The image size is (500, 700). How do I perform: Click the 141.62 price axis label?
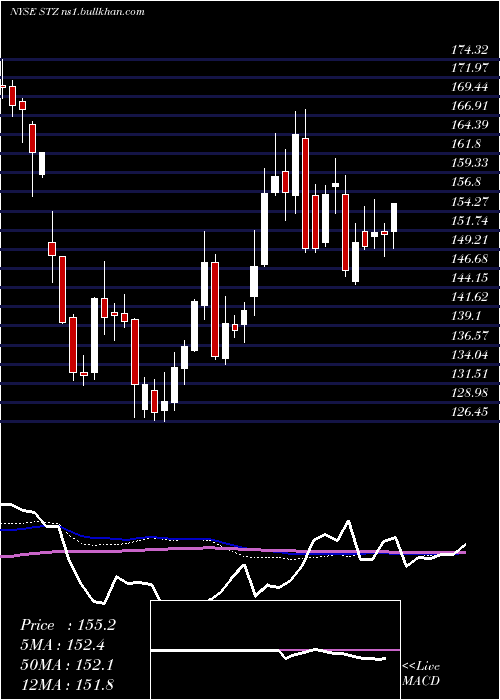pos(469,297)
